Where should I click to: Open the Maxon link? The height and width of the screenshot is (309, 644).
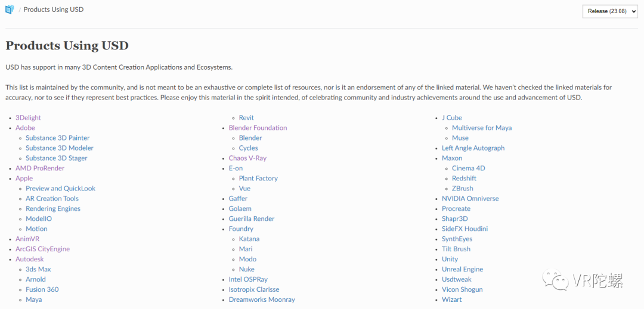coord(452,158)
